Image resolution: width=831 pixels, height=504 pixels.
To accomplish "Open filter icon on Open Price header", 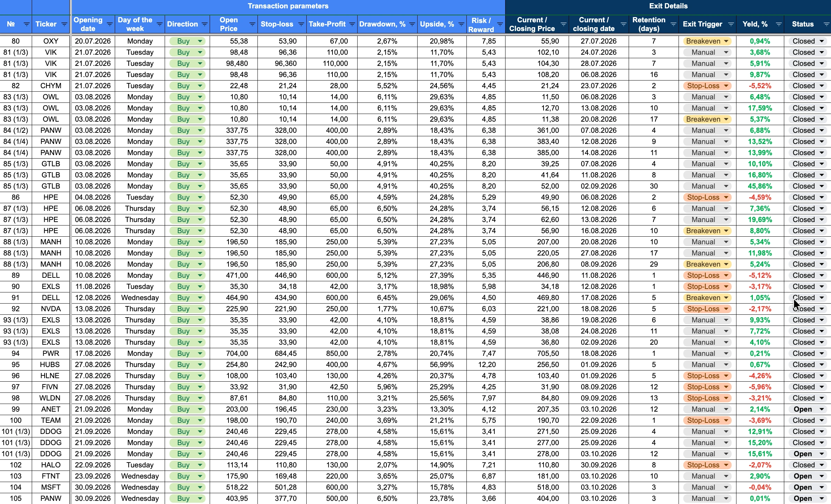I will [252, 24].
